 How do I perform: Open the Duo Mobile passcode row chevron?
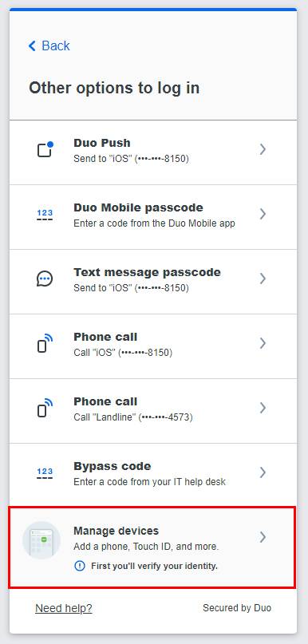tap(263, 214)
